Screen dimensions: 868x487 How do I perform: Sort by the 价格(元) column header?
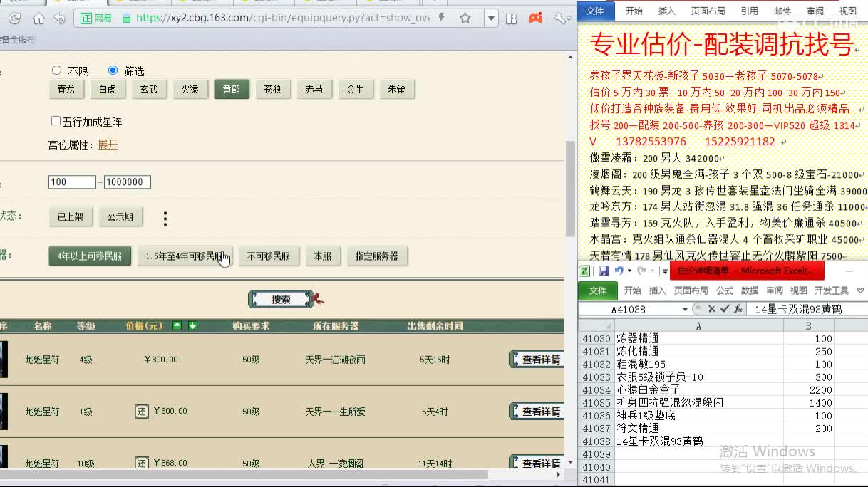coord(144,326)
